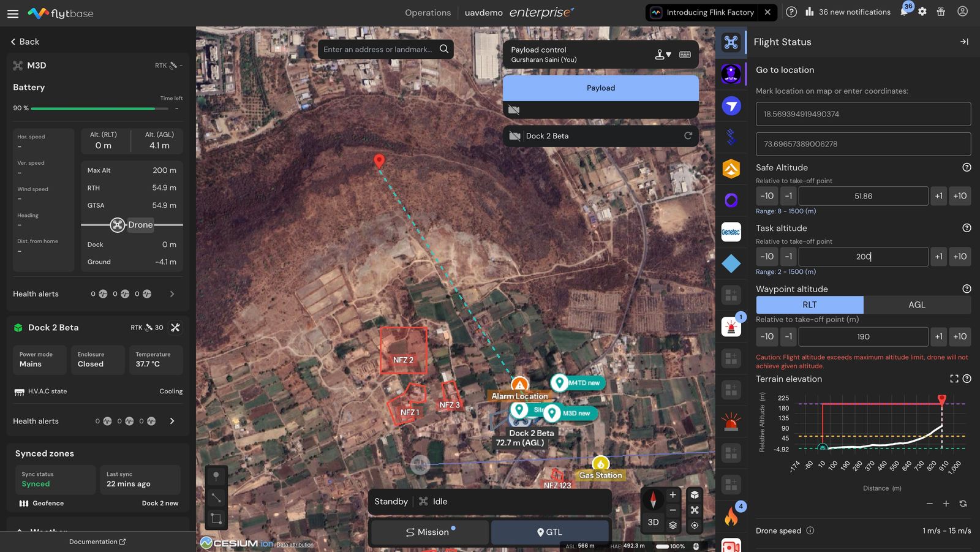Dismiss the Introducing Flink Factory banner
The height and width of the screenshot is (552, 980).
coord(767,12)
